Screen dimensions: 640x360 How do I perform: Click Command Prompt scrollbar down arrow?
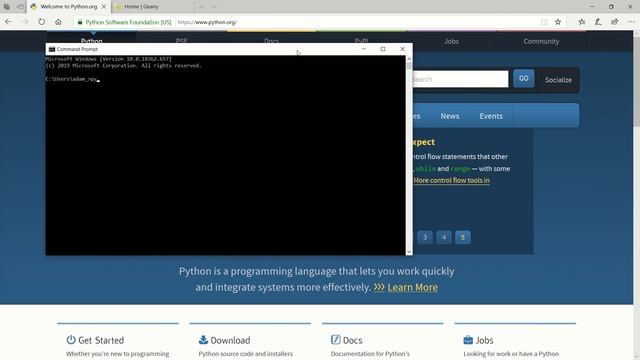(x=409, y=252)
